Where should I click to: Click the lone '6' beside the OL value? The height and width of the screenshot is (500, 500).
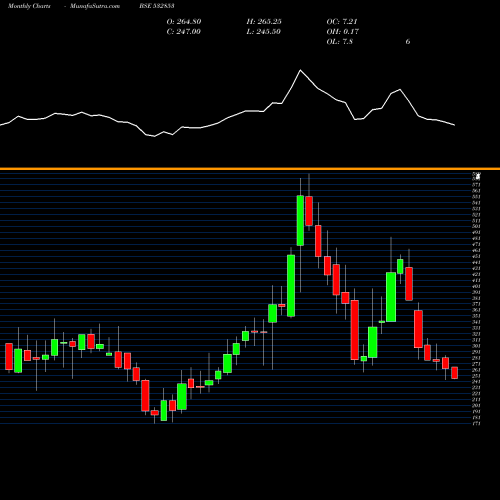point(408,42)
